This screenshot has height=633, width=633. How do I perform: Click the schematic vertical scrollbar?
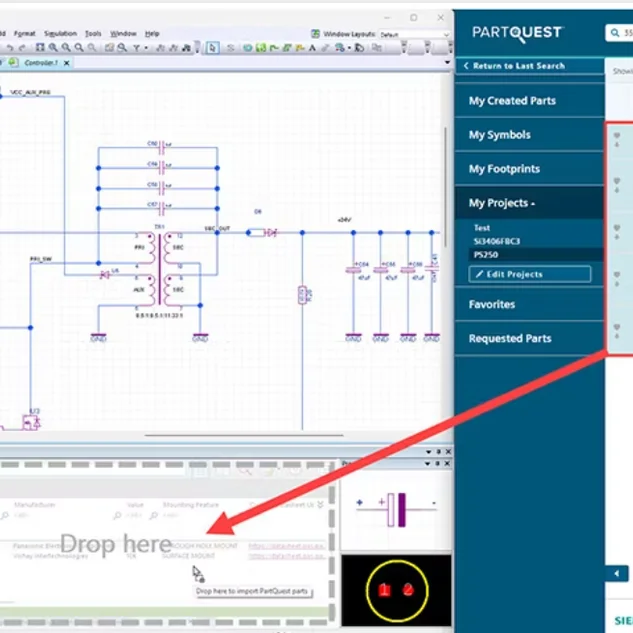[x=445, y=187]
